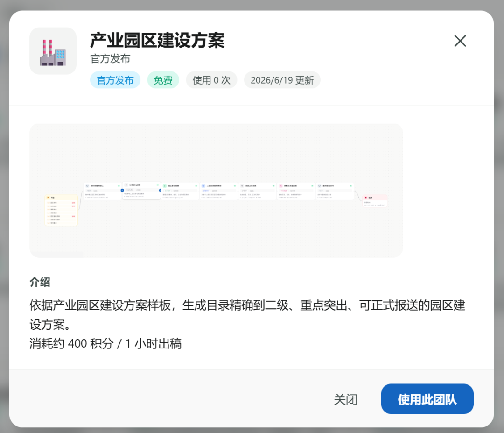Viewport: 504px width, 433px height.
Task: Close the dialog with the X icon
Action: point(460,41)
